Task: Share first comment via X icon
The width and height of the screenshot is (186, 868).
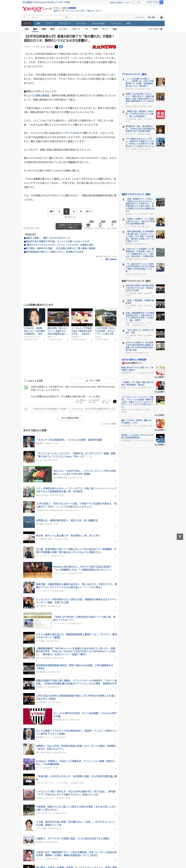Action: pyautogui.click(x=114, y=401)
